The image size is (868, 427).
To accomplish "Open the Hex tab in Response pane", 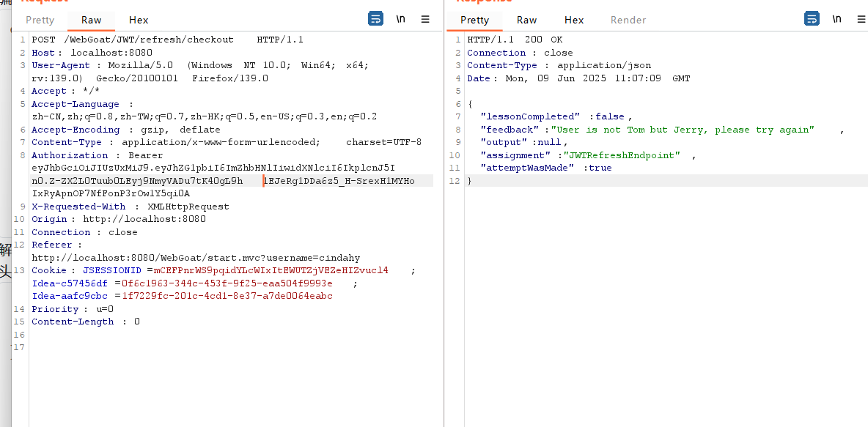I will pyautogui.click(x=574, y=20).
